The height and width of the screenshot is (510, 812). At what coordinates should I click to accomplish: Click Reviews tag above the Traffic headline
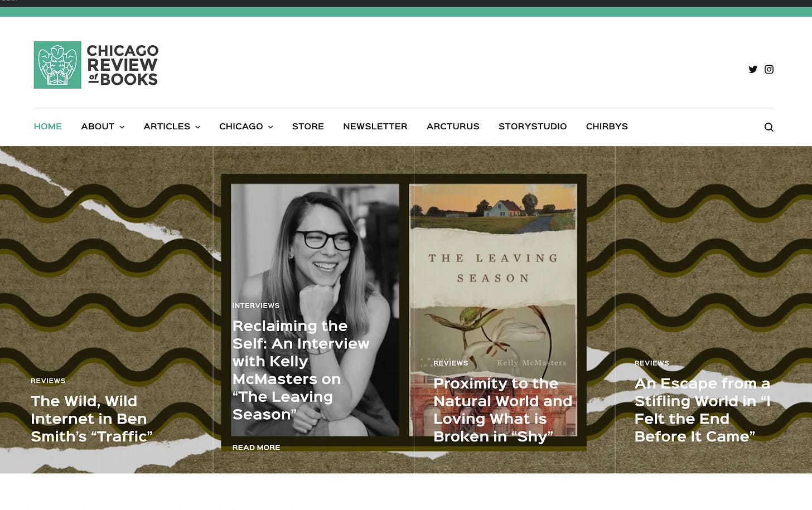[48, 381]
